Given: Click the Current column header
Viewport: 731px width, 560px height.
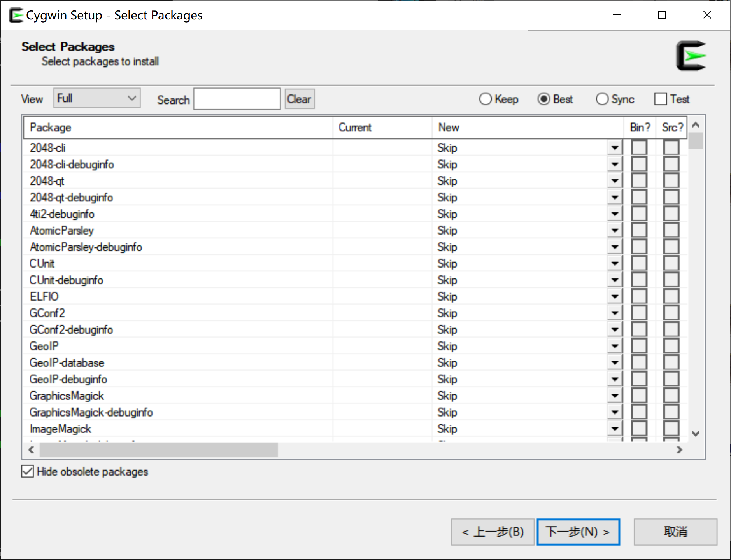Looking at the screenshot, I should click(x=382, y=128).
